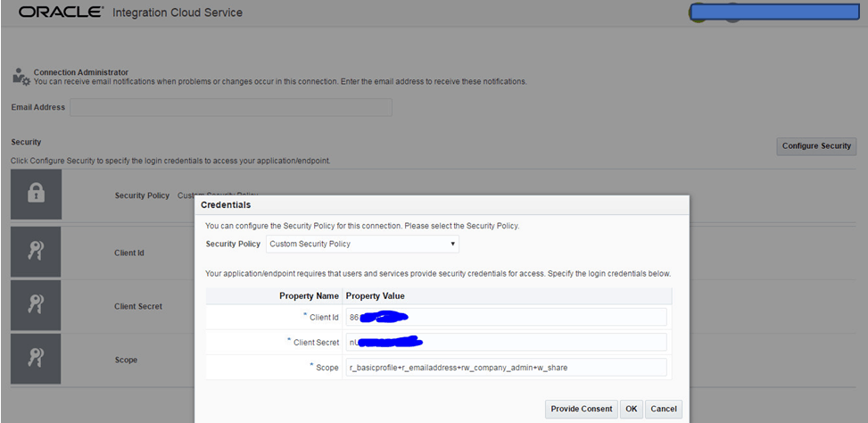
Task: Click the background Client Secret label
Action: (138, 306)
